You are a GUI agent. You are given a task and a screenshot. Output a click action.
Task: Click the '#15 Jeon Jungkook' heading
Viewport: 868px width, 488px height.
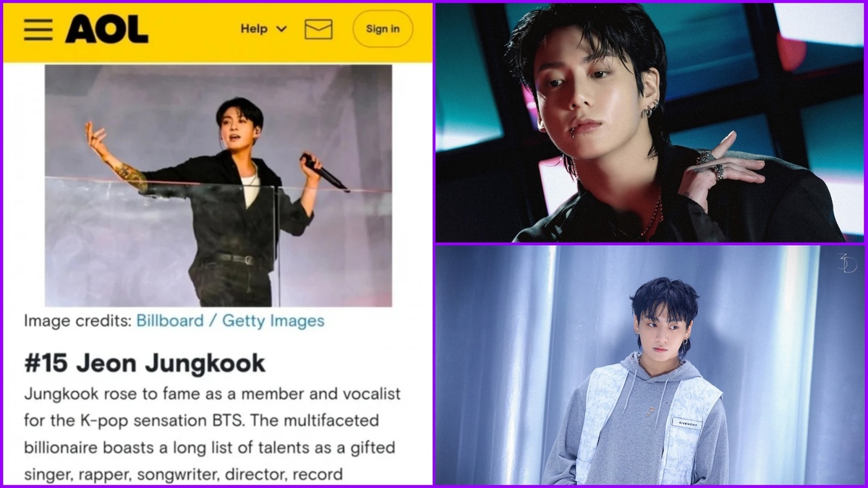pos(145,363)
